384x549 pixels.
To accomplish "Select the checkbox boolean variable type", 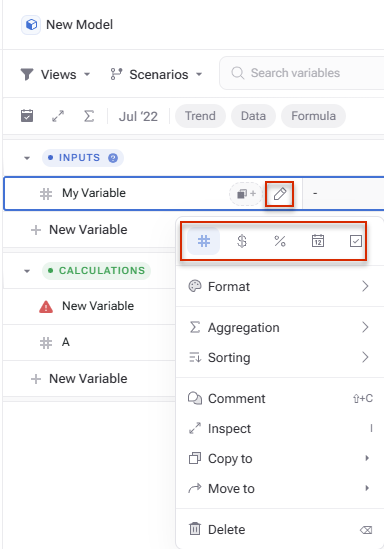I will pos(356,241).
